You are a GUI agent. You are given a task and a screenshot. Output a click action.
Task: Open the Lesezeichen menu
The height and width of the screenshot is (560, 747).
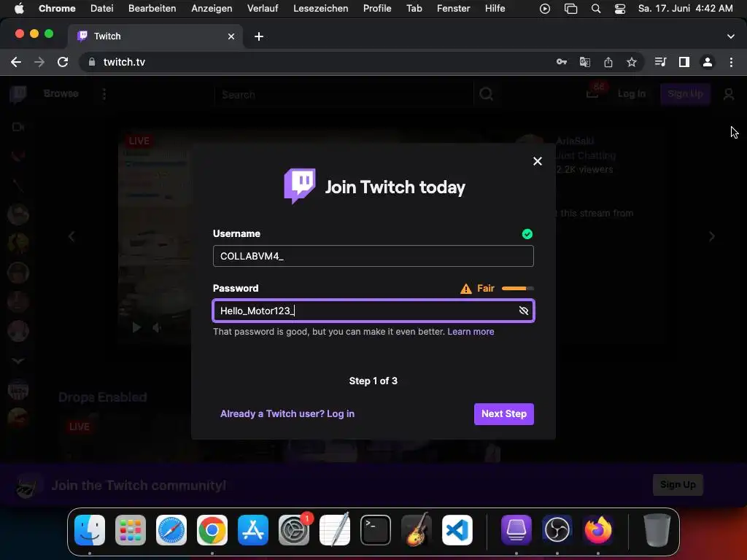321,8
